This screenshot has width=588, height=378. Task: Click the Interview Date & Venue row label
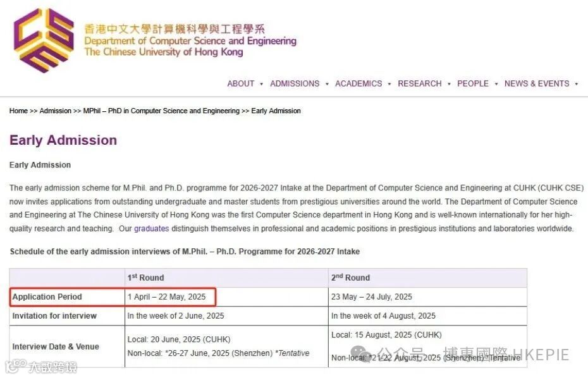tap(56, 347)
